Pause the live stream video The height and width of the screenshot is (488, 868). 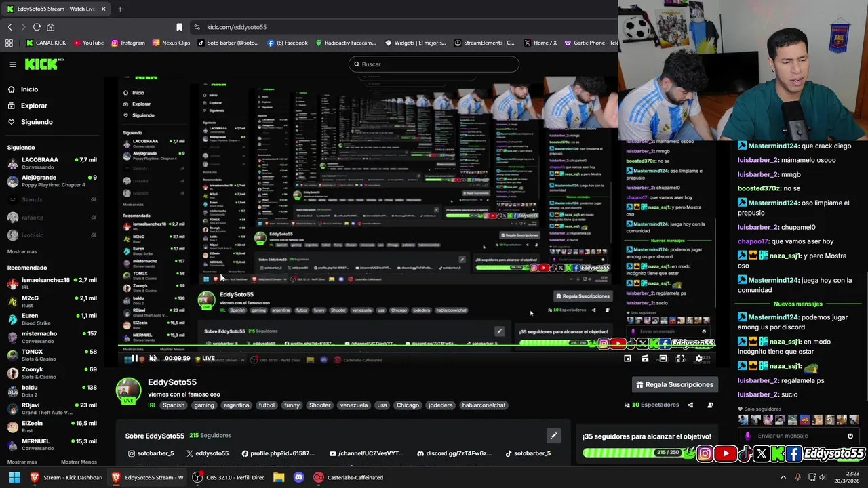coord(134,359)
